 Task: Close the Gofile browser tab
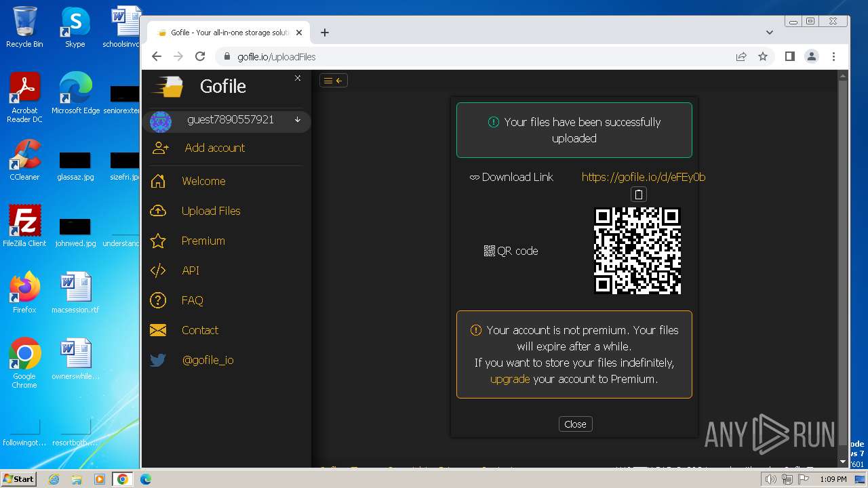pos(299,33)
